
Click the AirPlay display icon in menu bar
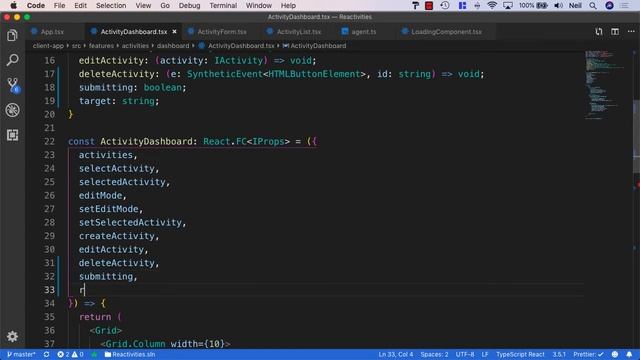click(508, 5)
